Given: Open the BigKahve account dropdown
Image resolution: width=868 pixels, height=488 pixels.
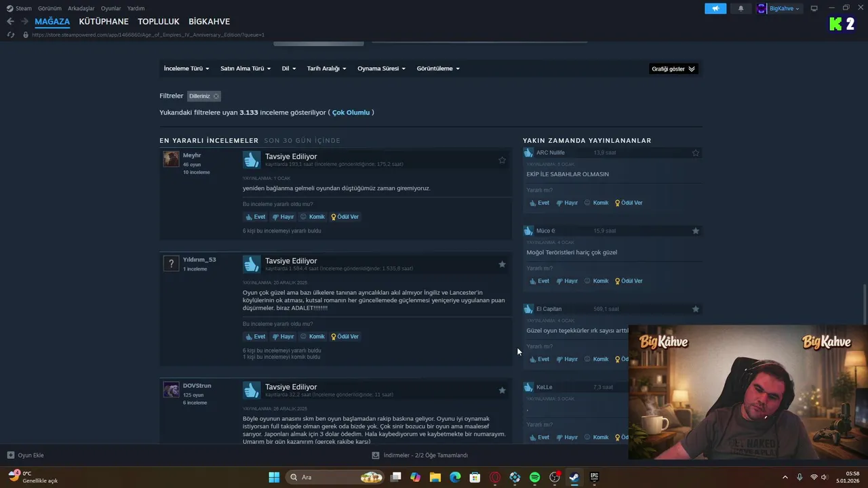Looking at the screenshot, I should 784,8.
